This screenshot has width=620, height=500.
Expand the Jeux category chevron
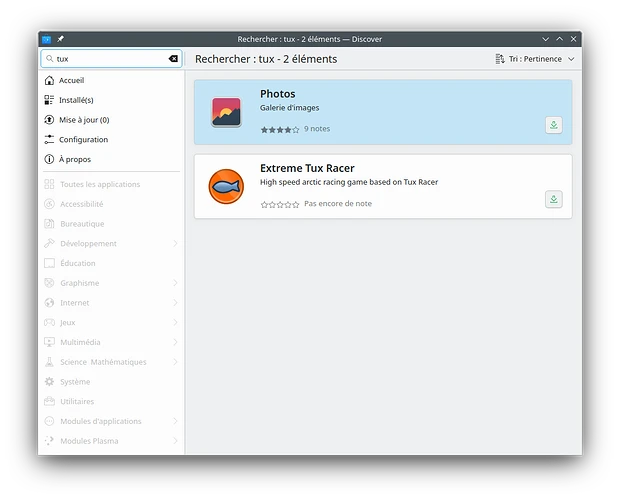(176, 323)
